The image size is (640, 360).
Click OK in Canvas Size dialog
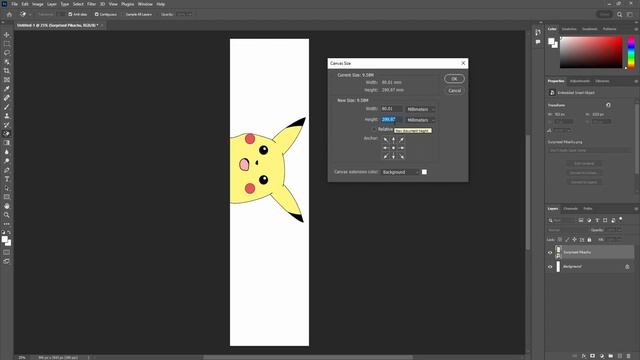point(454,79)
